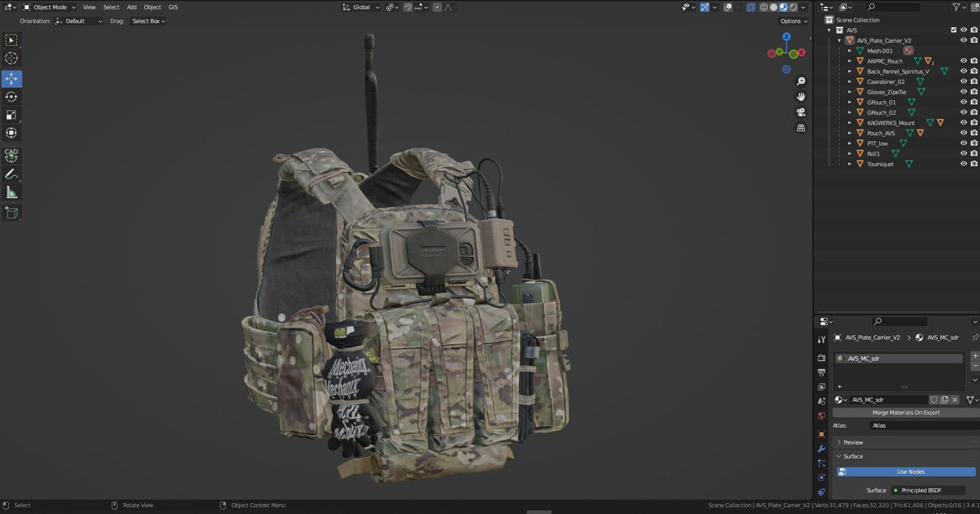The width and height of the screenshot is (980, 514).
Task: Select the Scale tool
Action: [11, 115]
